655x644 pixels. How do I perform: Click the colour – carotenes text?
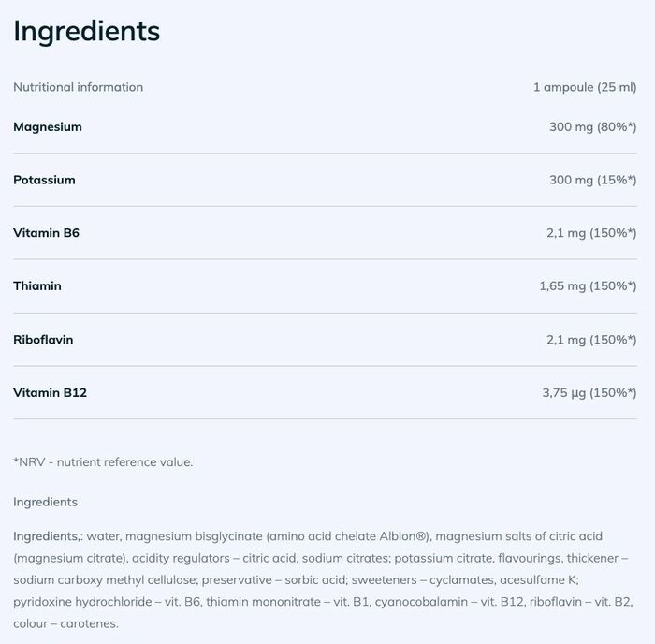pyautogui.click(x=65, y=623)
